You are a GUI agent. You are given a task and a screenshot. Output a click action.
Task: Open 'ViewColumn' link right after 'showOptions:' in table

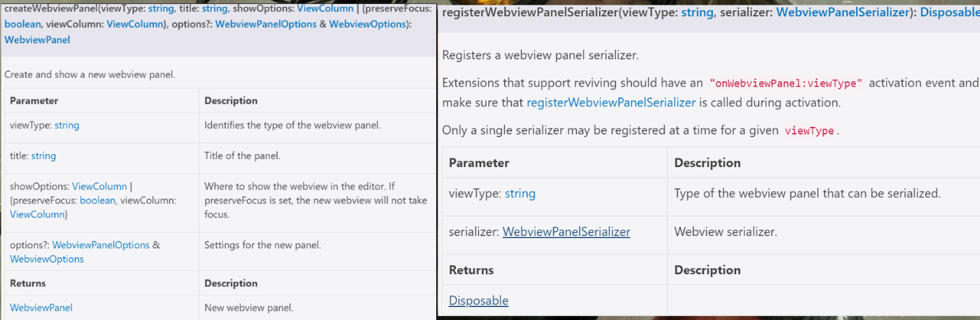[x=99, y=186]
